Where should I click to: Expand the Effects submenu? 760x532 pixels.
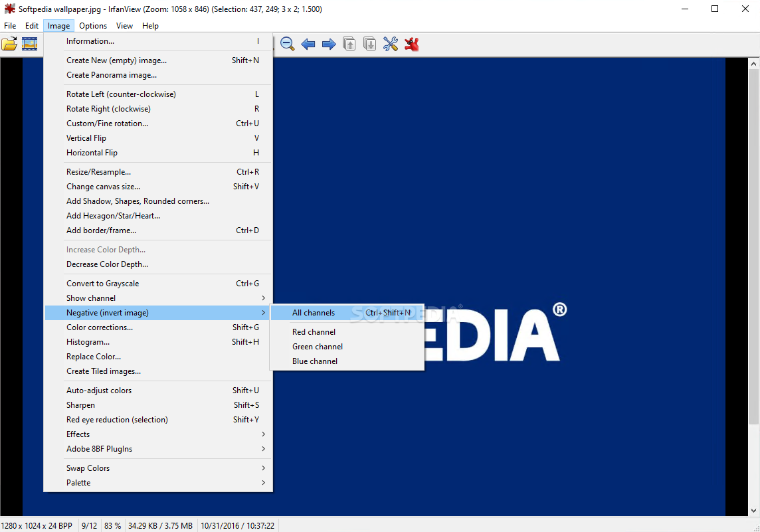coord(158,434)
